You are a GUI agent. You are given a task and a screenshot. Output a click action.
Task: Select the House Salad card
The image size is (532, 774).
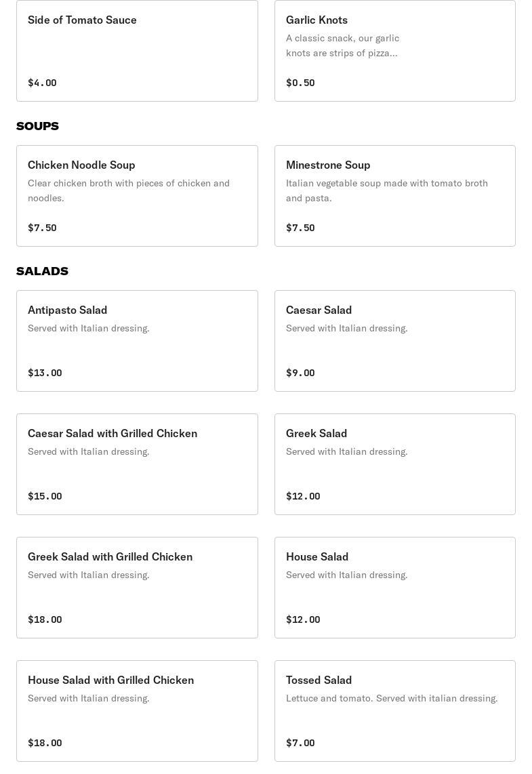[394, 588]
